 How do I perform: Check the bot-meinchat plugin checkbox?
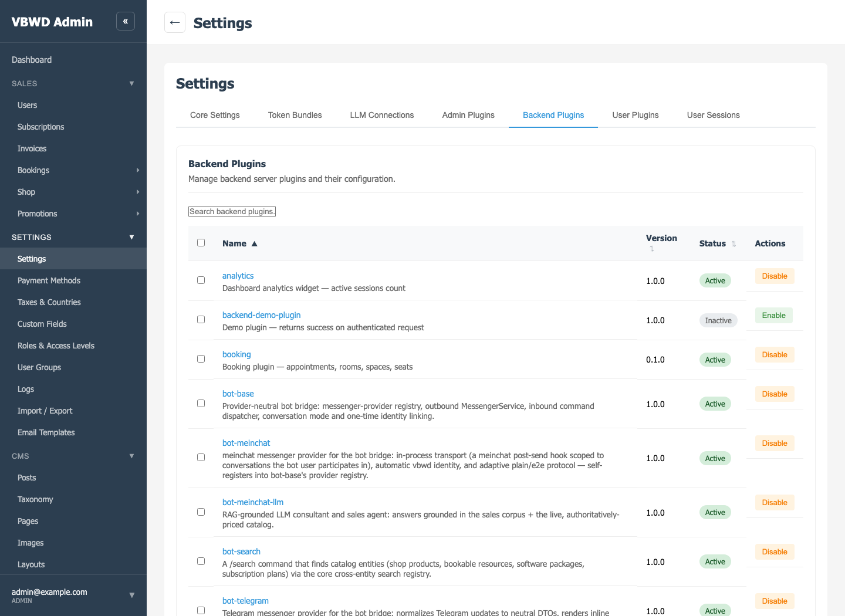pyautogui.click(x=201, y=458)
